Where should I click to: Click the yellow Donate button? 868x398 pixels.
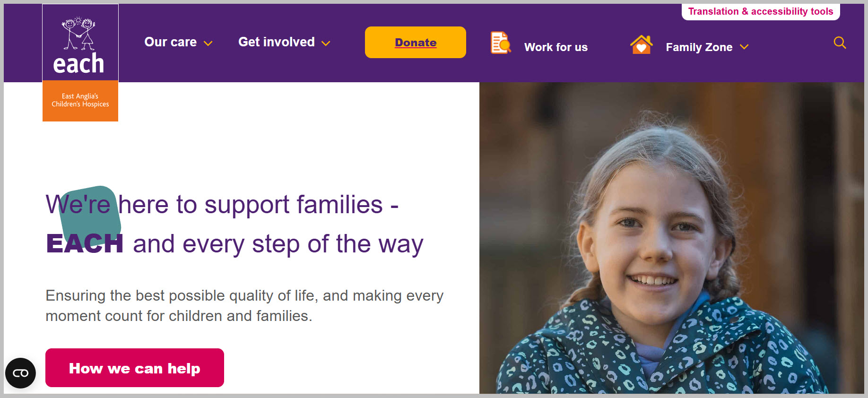(x=416, y=43)
